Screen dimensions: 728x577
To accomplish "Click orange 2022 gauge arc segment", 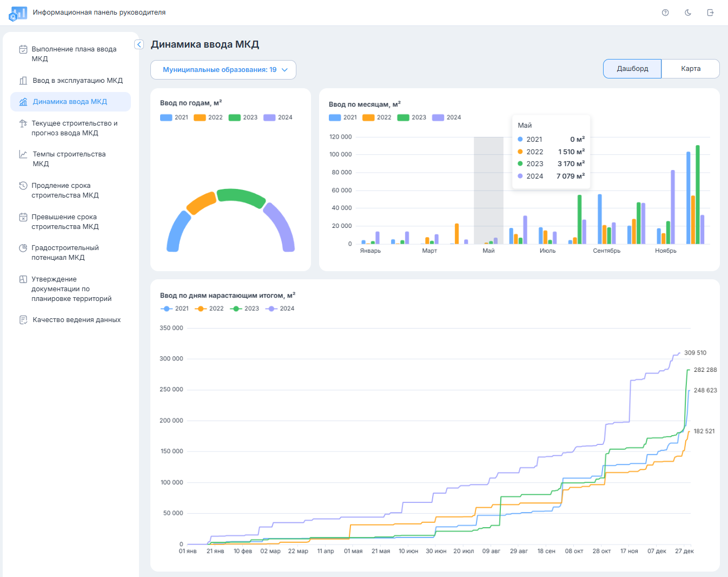I will tap(201, 203).
